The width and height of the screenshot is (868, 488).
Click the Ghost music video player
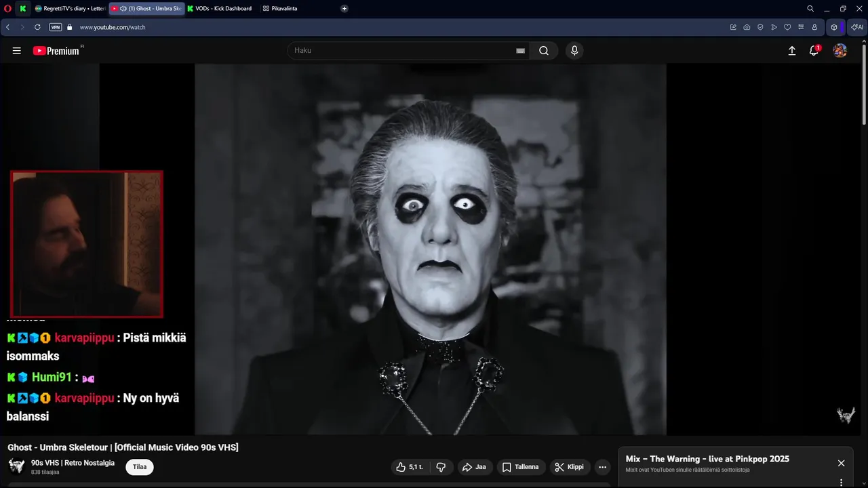[x=431, y=249]
